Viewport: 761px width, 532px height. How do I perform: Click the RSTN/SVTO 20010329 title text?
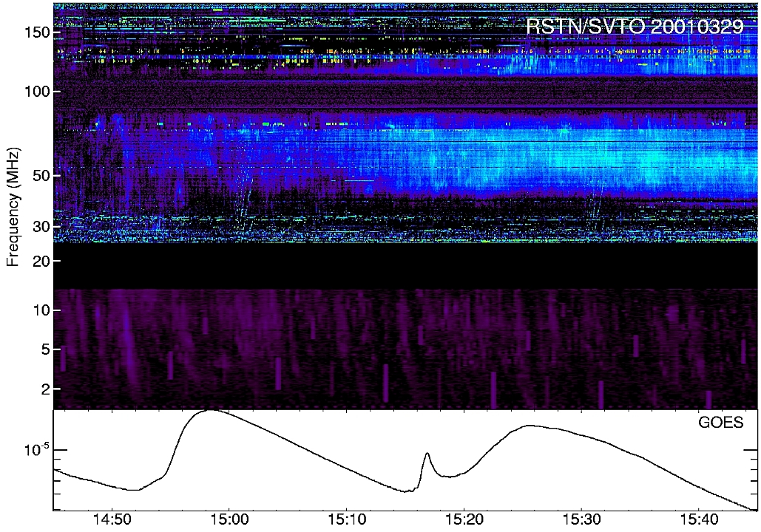pos(635,26)
